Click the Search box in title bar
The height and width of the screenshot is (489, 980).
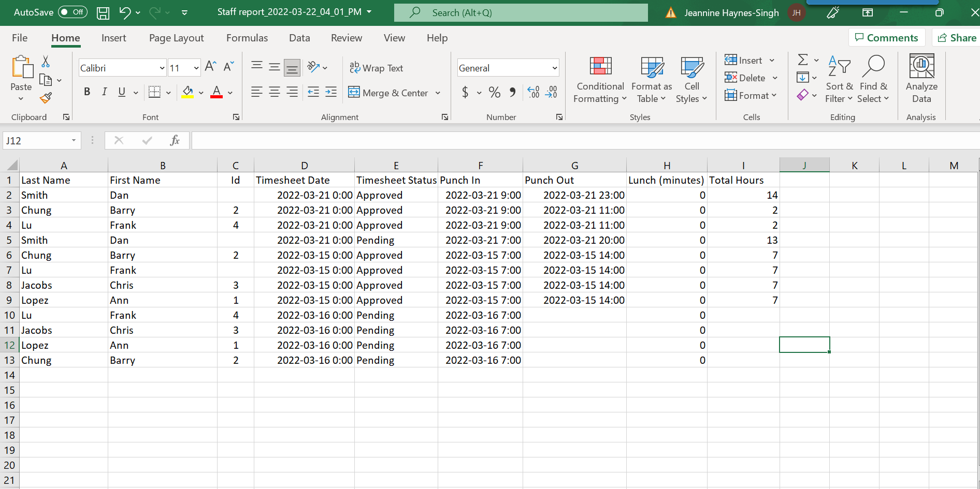pyautogui.click(x=521, y=13)
